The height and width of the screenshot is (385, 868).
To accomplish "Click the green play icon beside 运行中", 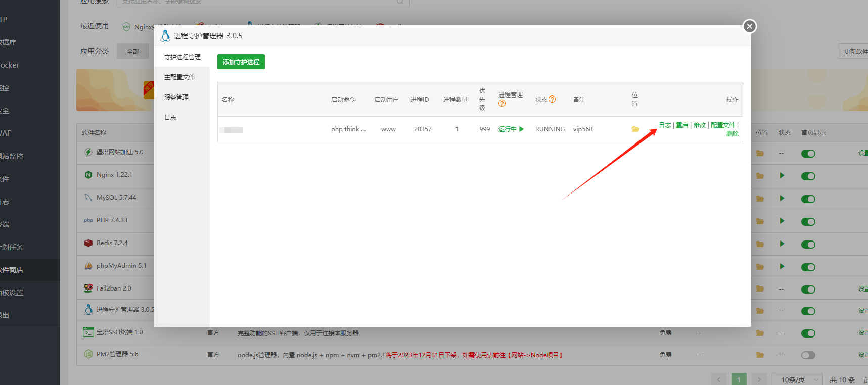I will [x=522, y=129].
